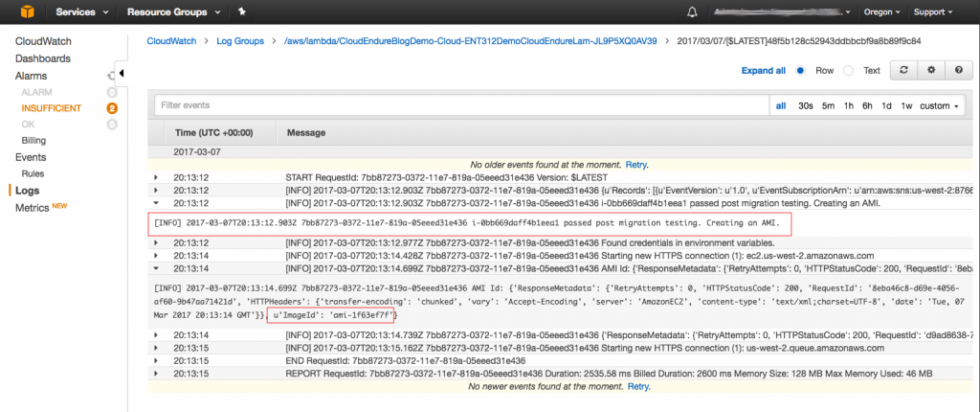Click the log stream name in breadcrumb
The height and width of the screenshot is (412, 980).
click(799, 41)
